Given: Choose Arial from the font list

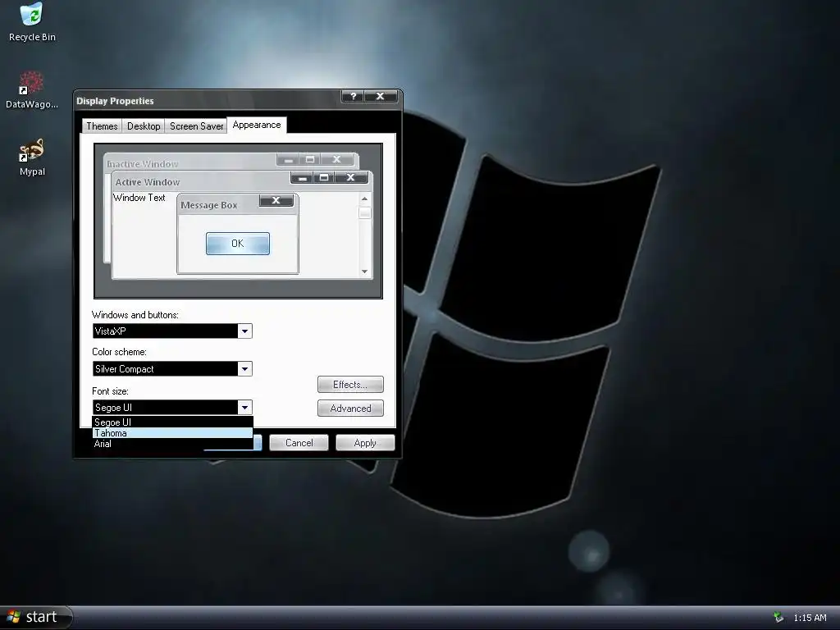Looking at the screenshot, I should coord(172,444).
